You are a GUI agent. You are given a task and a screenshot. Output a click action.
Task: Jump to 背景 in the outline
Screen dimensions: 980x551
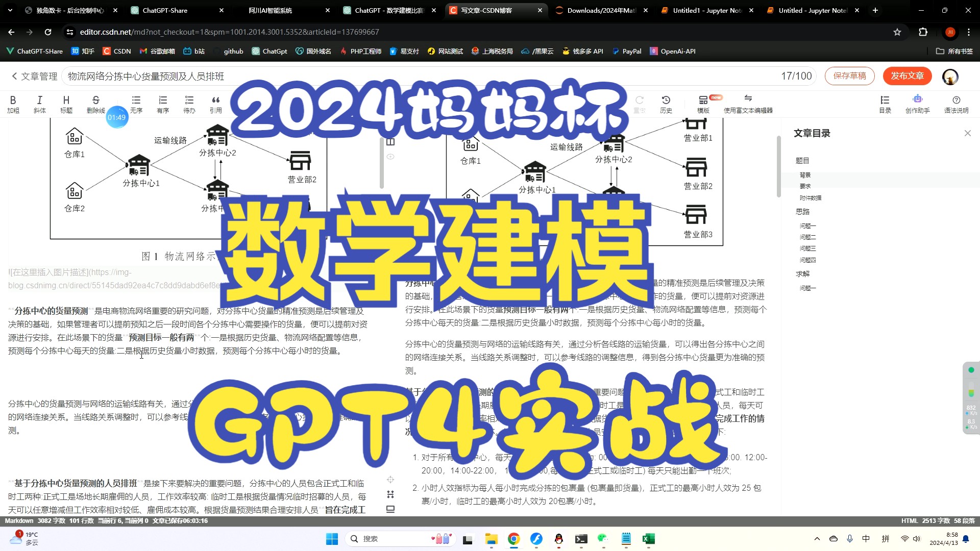pos(805,175)
